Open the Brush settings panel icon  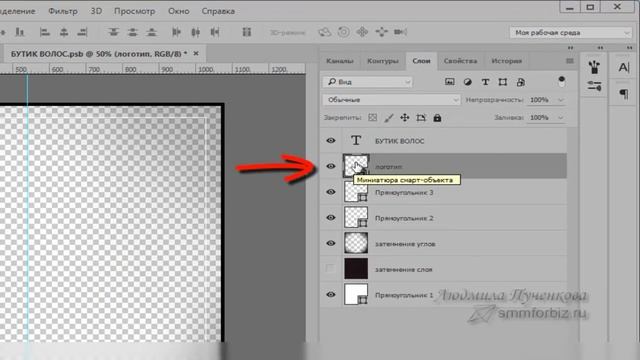(x=594, y=86)
